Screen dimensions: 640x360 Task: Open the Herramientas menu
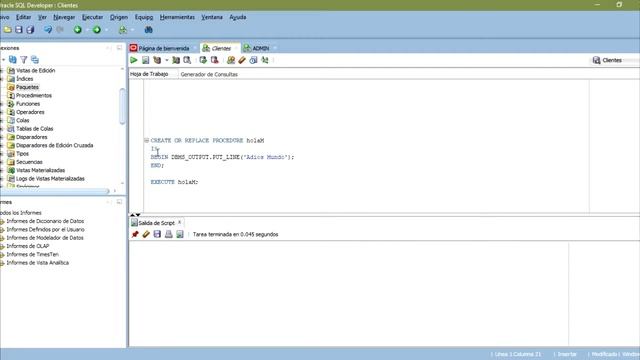click(x=177, y=17)
